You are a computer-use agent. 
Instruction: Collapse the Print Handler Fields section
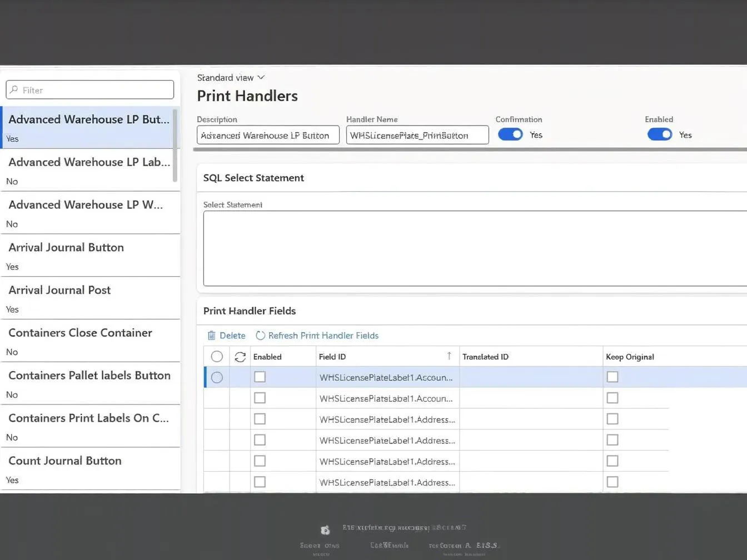point(250,311)
